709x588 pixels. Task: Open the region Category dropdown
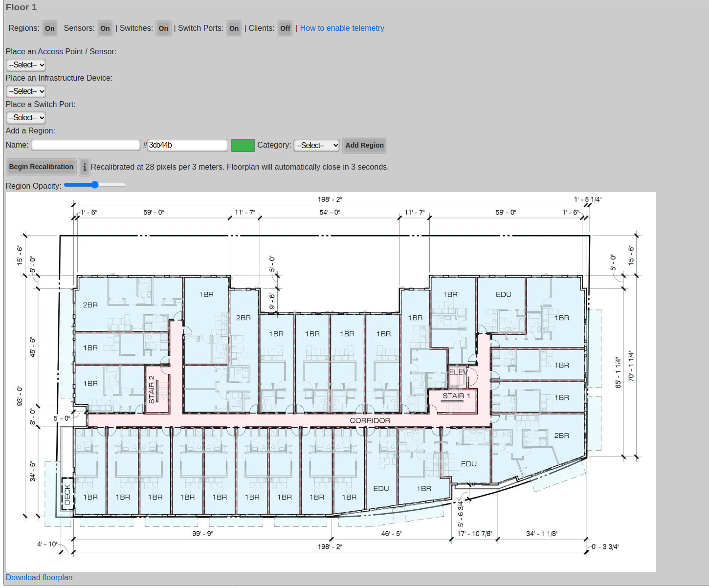(x=317, y=145)
